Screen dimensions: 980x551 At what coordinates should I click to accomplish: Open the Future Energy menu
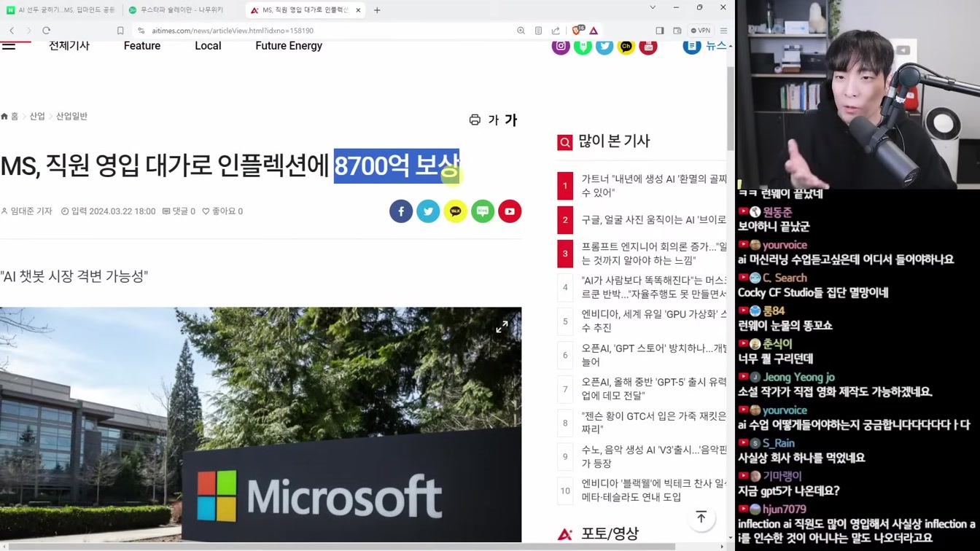tap(289, 46)
